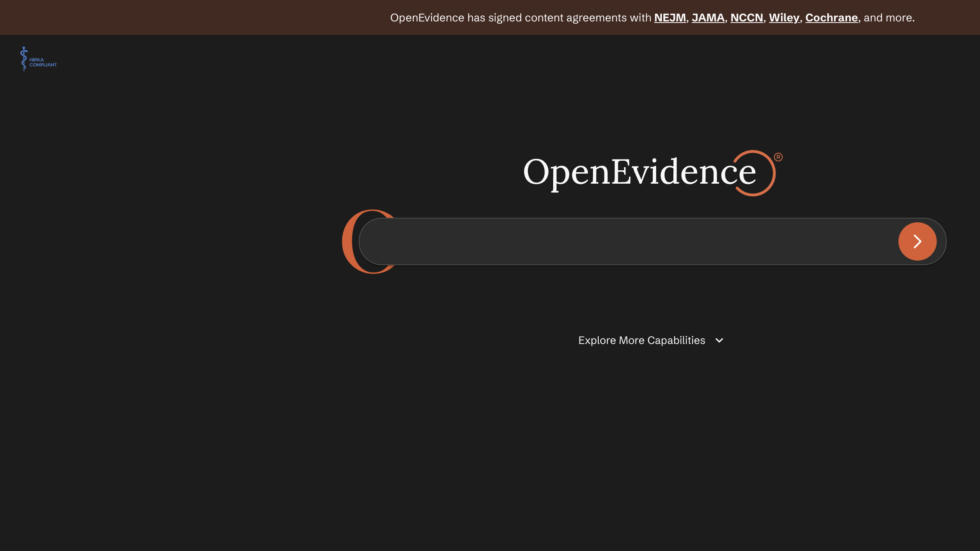980x551 pixels.
Task: Click the OpenEvidence logo
Action: tap(653, 173)
